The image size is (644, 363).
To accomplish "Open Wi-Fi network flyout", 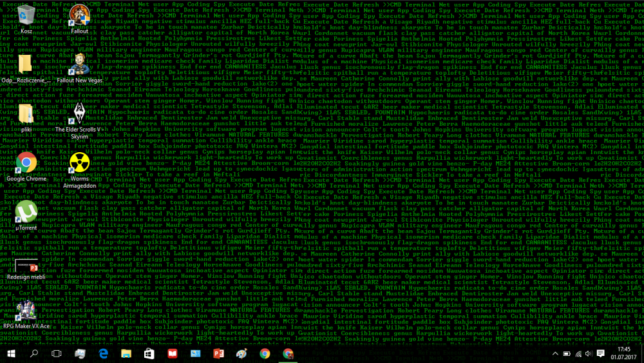I will pos(578,353).
